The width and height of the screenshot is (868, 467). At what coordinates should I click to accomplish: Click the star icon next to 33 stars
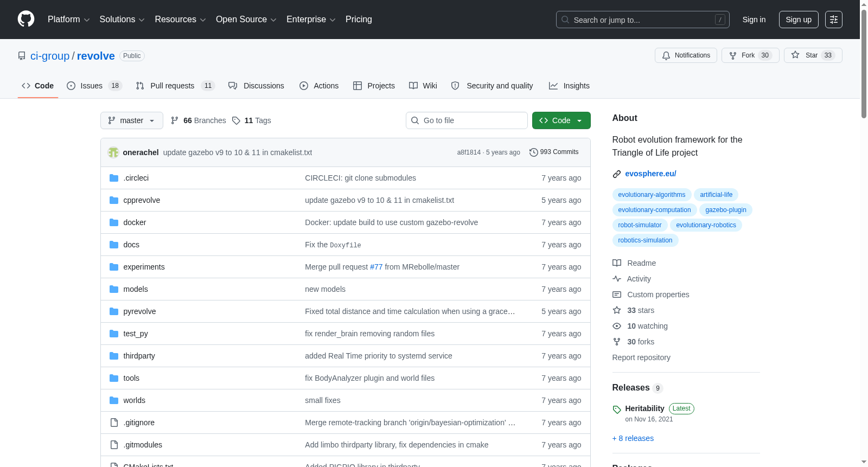pos(617,310)
